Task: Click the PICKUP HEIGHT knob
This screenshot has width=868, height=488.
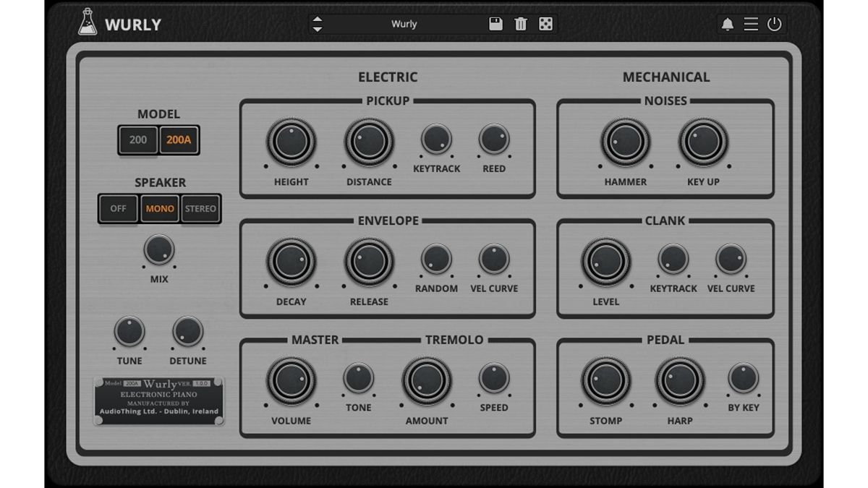Action: click(x=292, y=142)
